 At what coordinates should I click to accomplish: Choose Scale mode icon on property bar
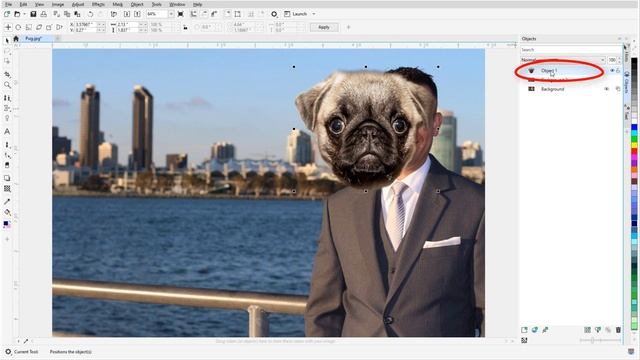[x=29, y=27]
